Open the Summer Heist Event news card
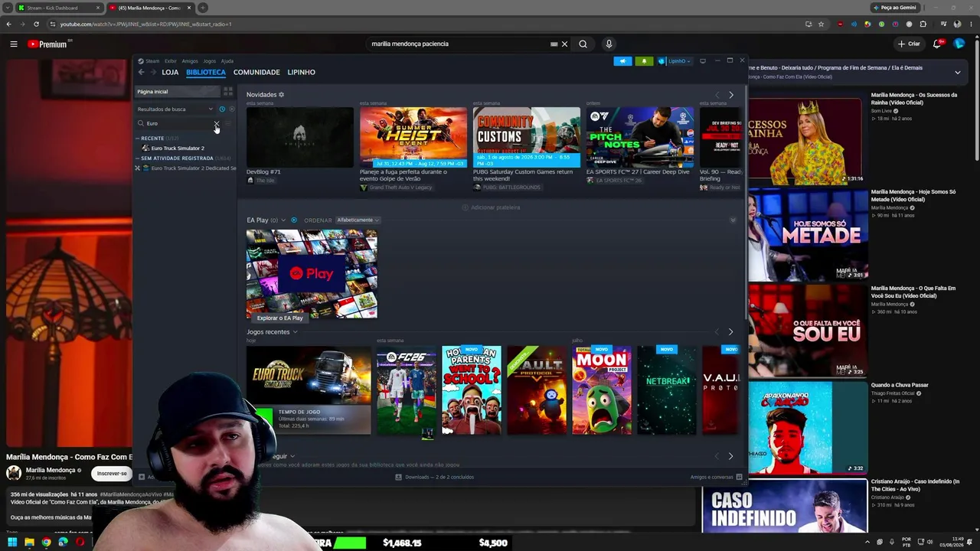 413,138
